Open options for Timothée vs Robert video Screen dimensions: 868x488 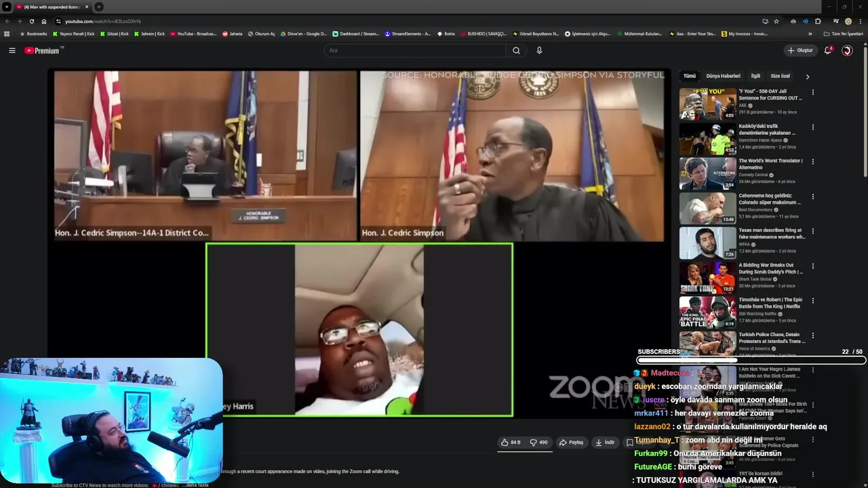tap(812, 301)
